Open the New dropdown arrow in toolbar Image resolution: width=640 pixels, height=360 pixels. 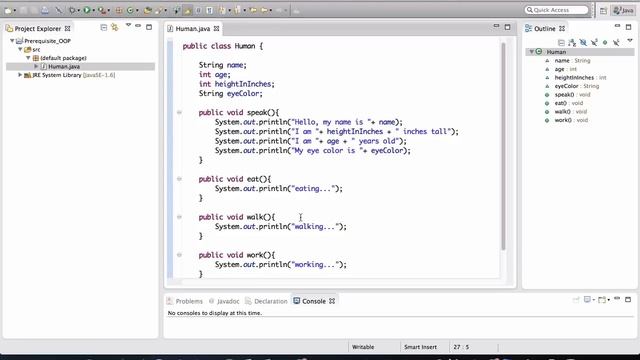pos(15,11)
